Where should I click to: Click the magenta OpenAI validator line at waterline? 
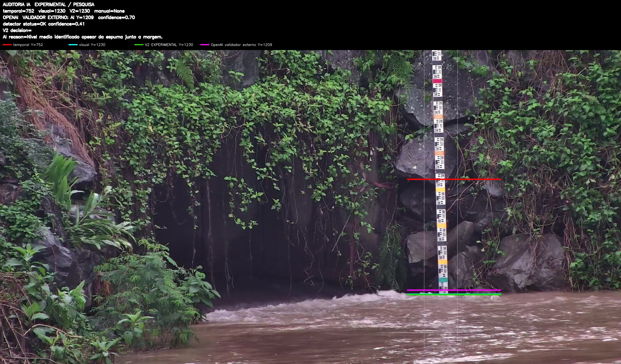tap(454, 290)
